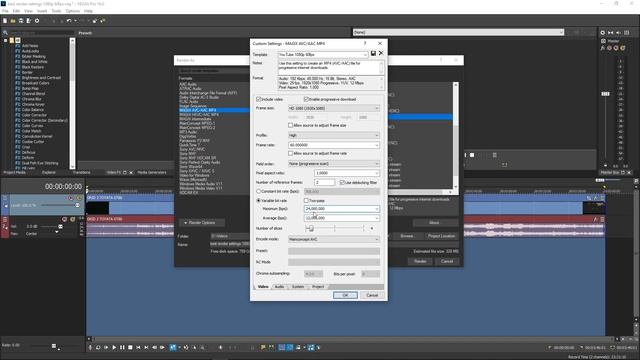The width and height of the screenshot is (640, 360).
Task: Click the Open folder icon in top toolbar
Action: [x=13, y=20]
